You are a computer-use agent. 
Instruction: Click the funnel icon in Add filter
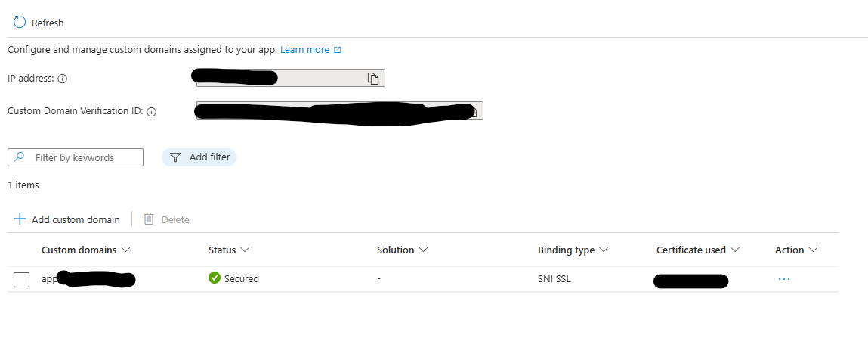tap(175, 157)
